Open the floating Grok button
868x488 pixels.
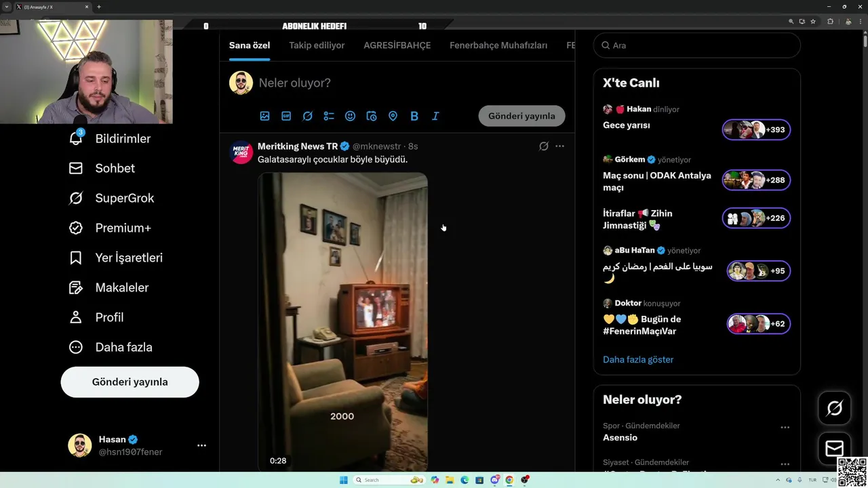835,408
